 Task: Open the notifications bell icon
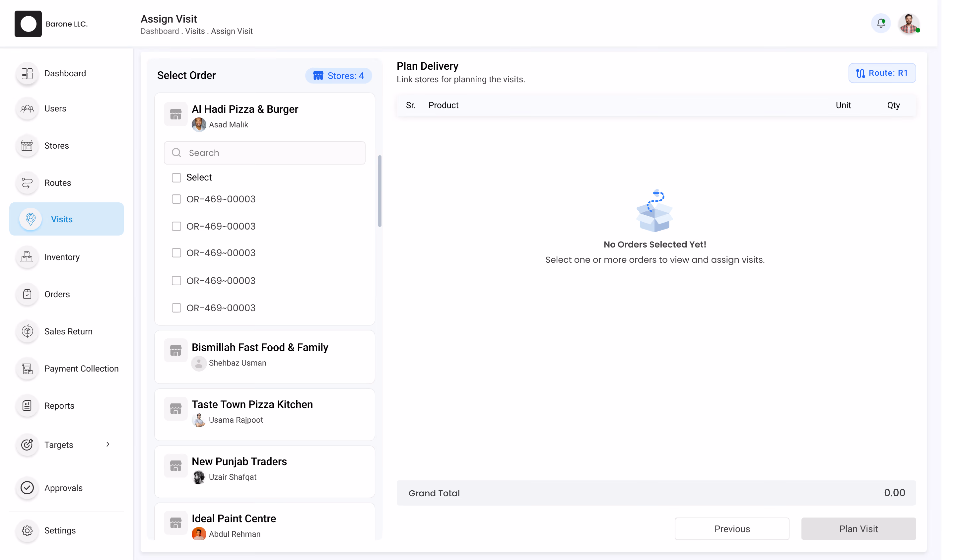coord(881,24)
